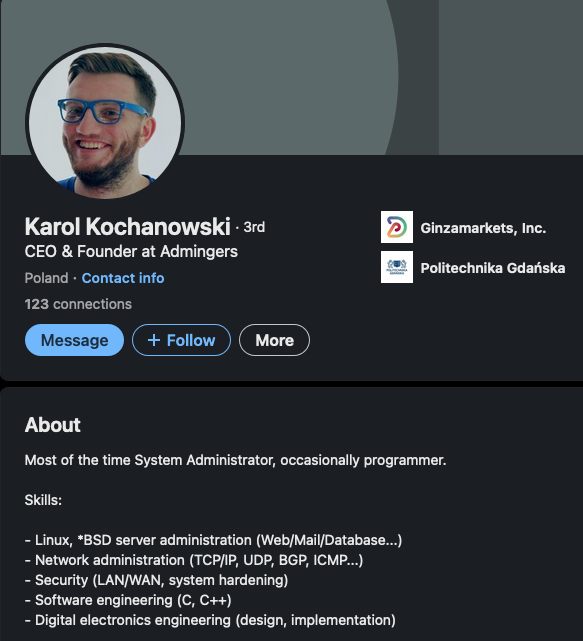Screen dimensions: 583x641
Task: Open the Politechnika Gdańska name link
Action: click(x=493, y=268)
